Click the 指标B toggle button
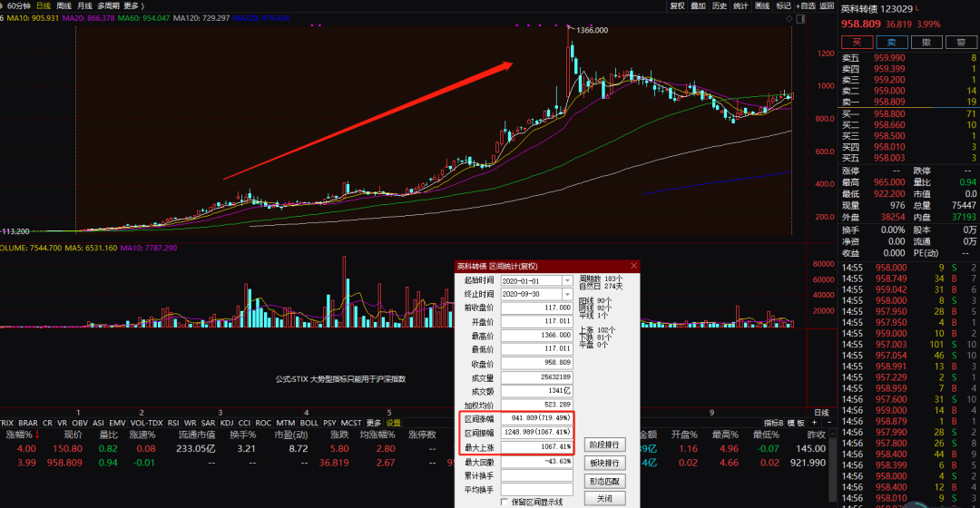Image resolution: width=980 pixels, height=508 pixels. 774,423
